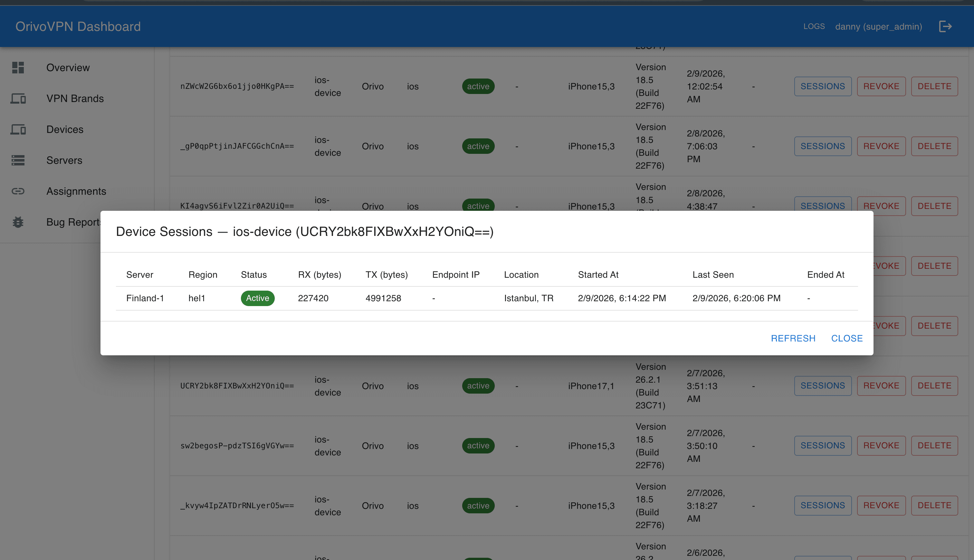The width and height of the screenshot is (974, 560).
Task: Open the LOGS menu item
Action: pyautogui.click(x=814, y=26)
